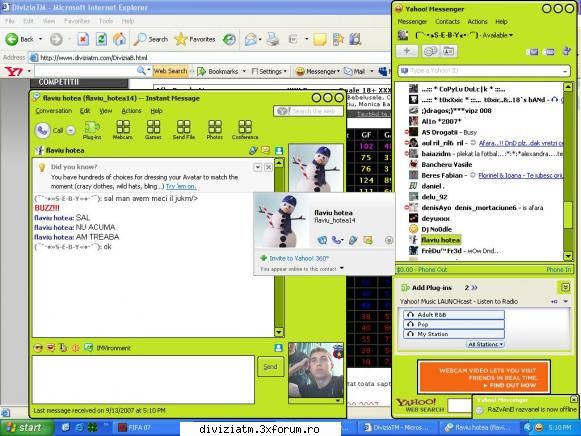Viewport: 581px width, 436px height.
Task: Open the Yahoo toolbar Settings dropdown
Action: click(269, 71)
